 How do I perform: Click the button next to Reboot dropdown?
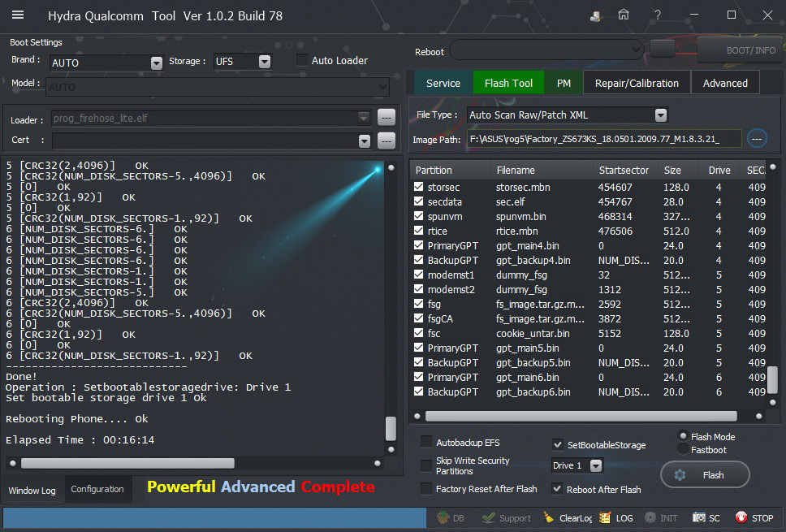[x=663, y=49]
